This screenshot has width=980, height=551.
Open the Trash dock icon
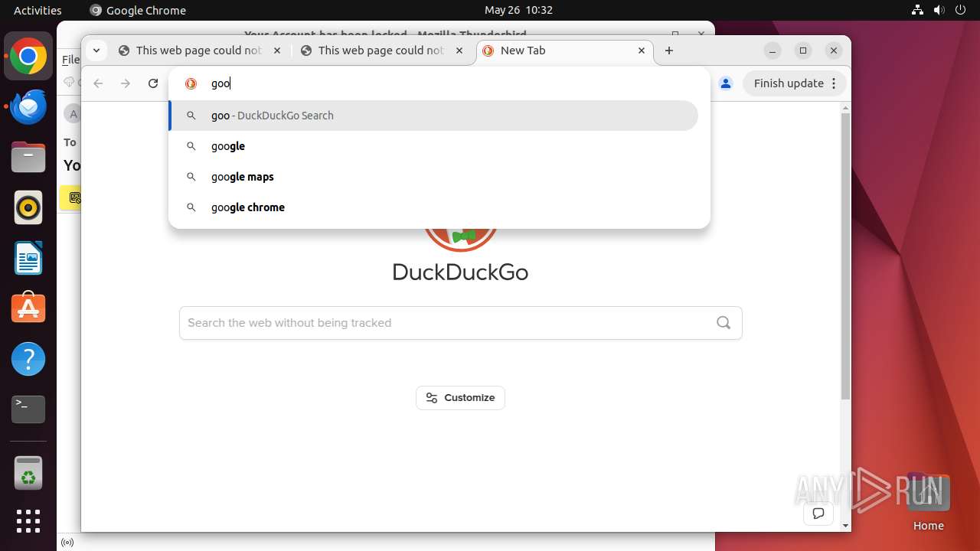[x=28, y=473]
